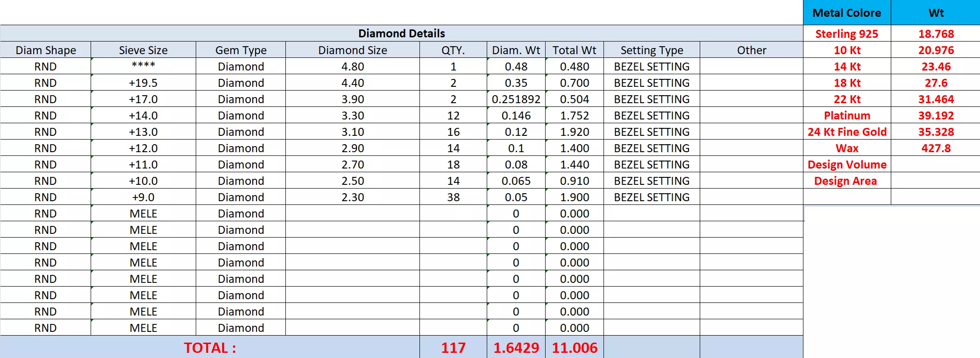Select the "Sieve Size" column header

[143, 50]
